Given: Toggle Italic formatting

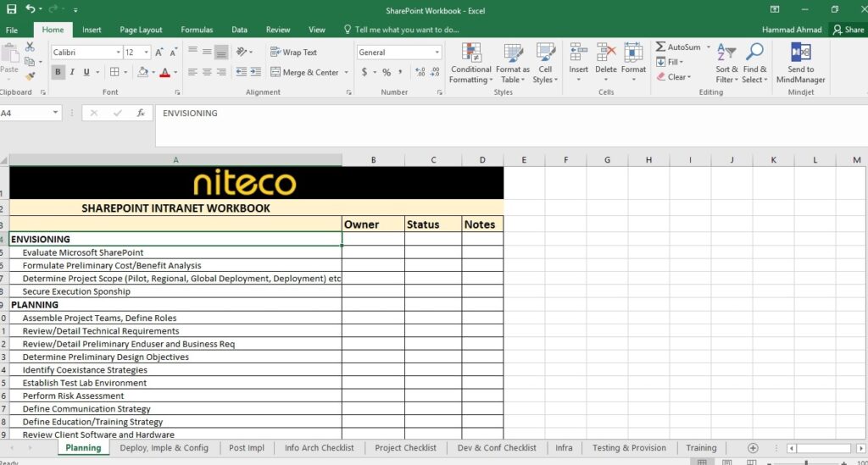Looking at the screenshot, I should [x=72, y=72].
